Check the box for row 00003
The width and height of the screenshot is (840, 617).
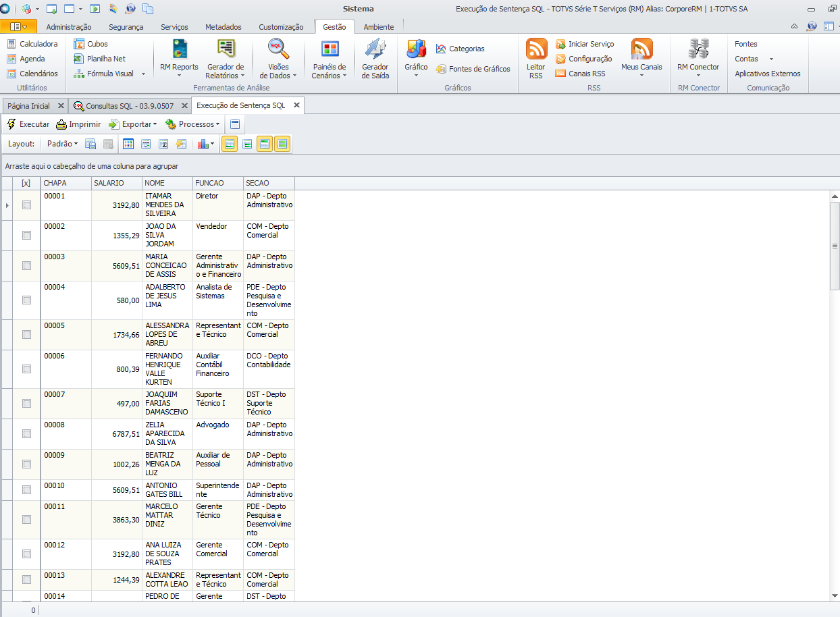tap(27, 266)
